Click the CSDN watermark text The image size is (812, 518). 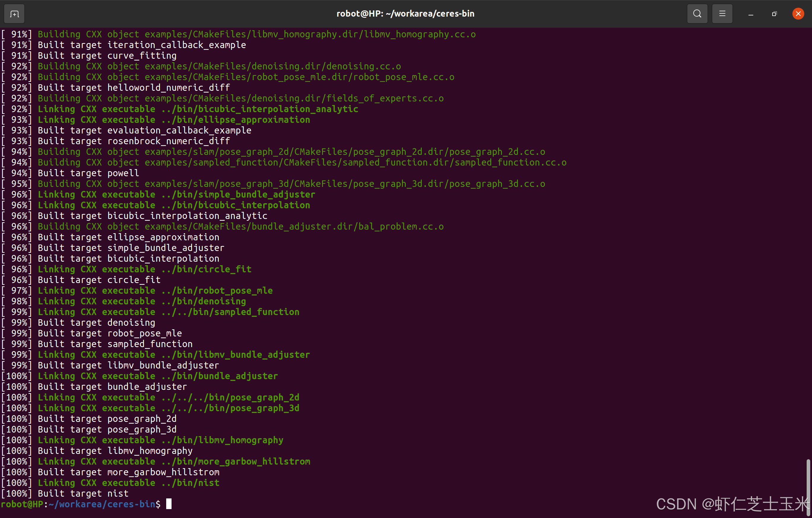725,504
